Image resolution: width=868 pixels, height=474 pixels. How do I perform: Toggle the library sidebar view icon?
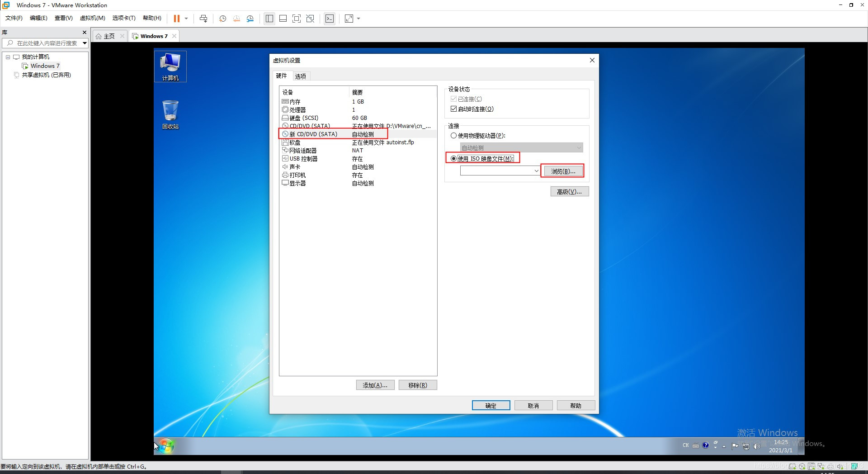[x=269, y=19]
